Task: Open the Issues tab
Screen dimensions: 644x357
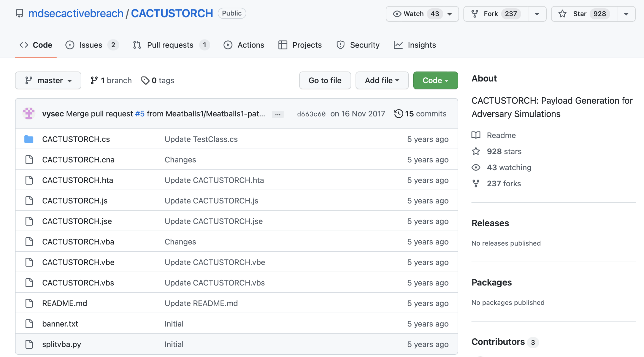Action: (x=92, y=45)
